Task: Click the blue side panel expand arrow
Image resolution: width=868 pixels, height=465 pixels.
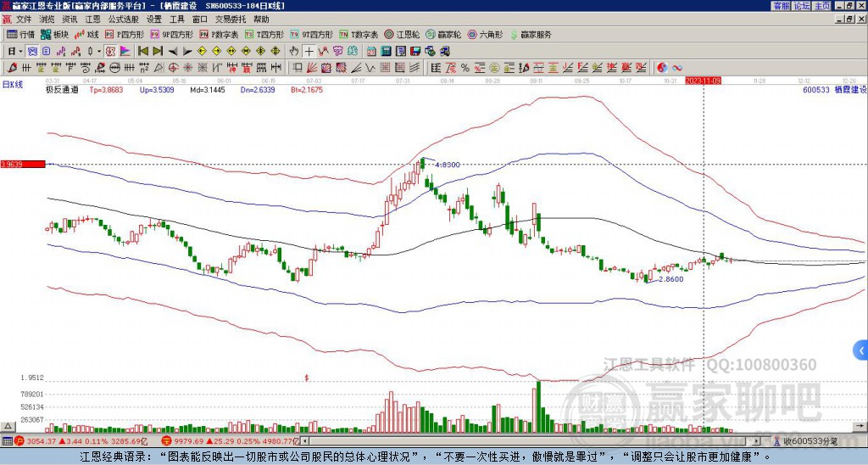Action: point(861,350)
